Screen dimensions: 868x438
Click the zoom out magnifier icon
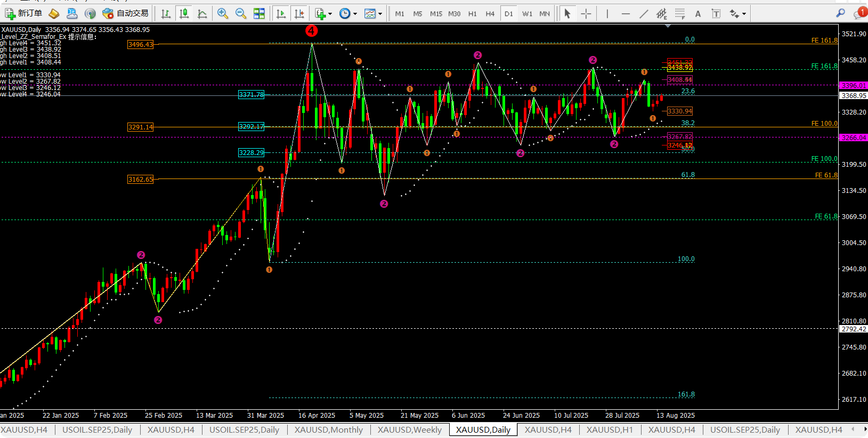[241, 13]
